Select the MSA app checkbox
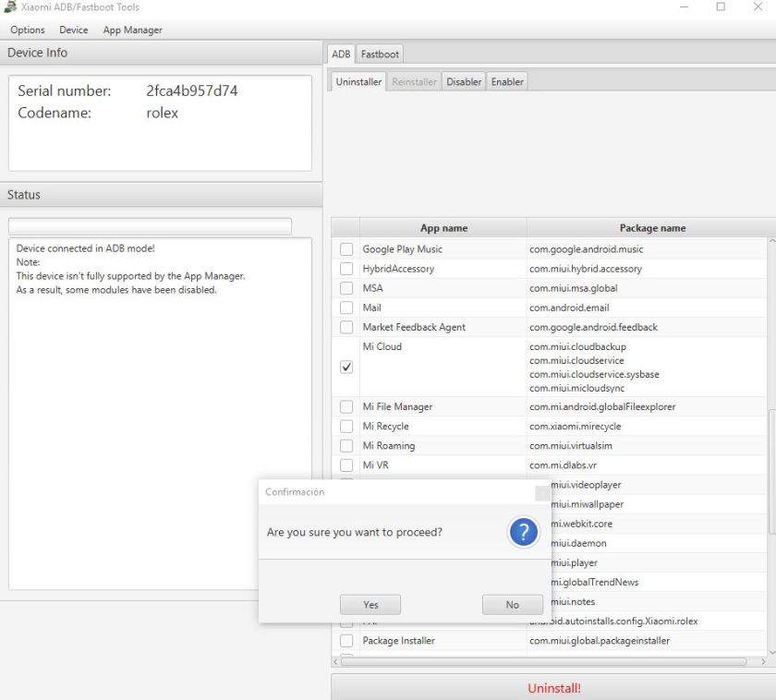The height and width of the screenshot is (700, 776). pos(346,289)
